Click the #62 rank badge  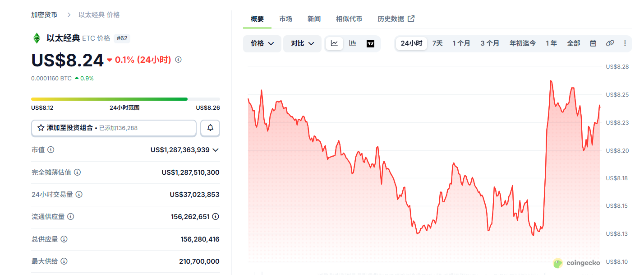122,38
